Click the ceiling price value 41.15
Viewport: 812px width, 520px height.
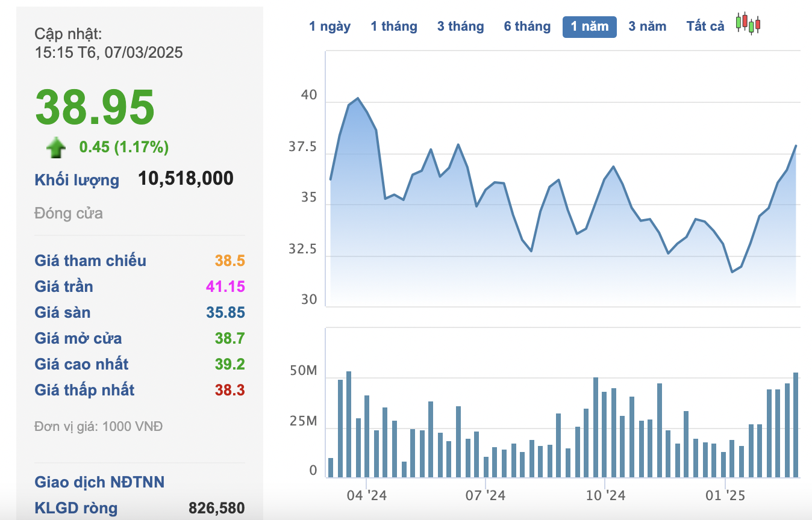coord(226,286)
